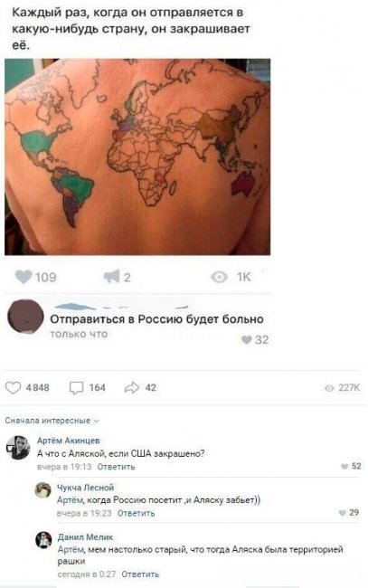Click Артём Акинцев's avatar picture
Image resolution: width=368 pixels, height=588 pixels.
[18, 448]
